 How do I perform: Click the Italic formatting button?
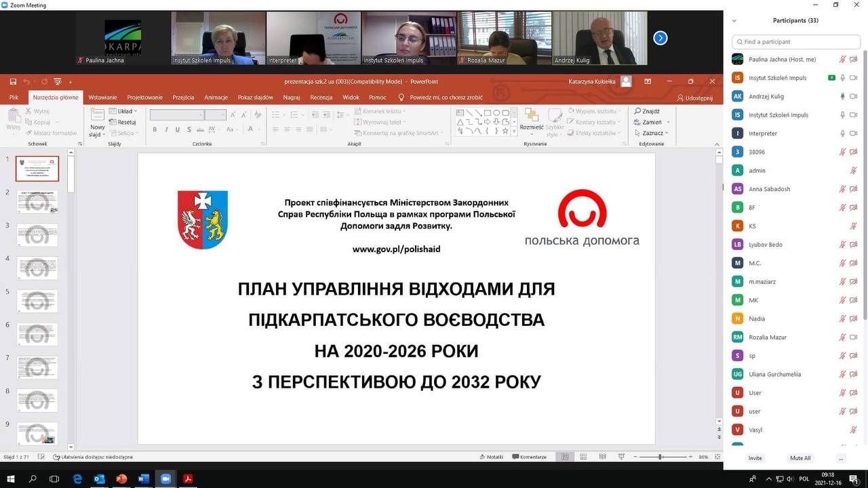pyautogui.click(x=166, y=129)
